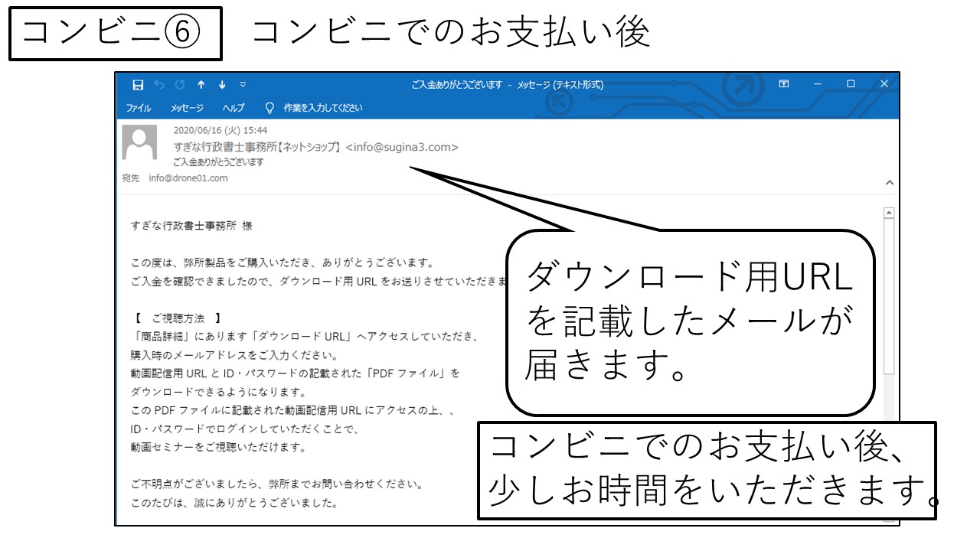Go to next item with down arrow
This screenshot has height=551, width=980.
222,85
